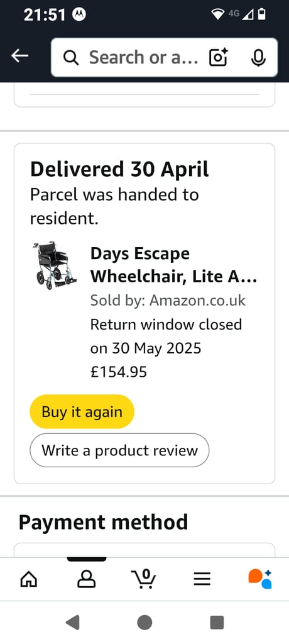Open the shopping cart icon

(x=144, y=579)
